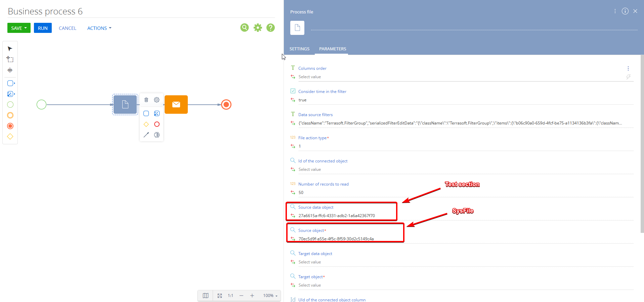Viewport: 644px width, 302px height.
Task: Click the connector arrow tool in element popup
Action: click(x=146, y=135)
